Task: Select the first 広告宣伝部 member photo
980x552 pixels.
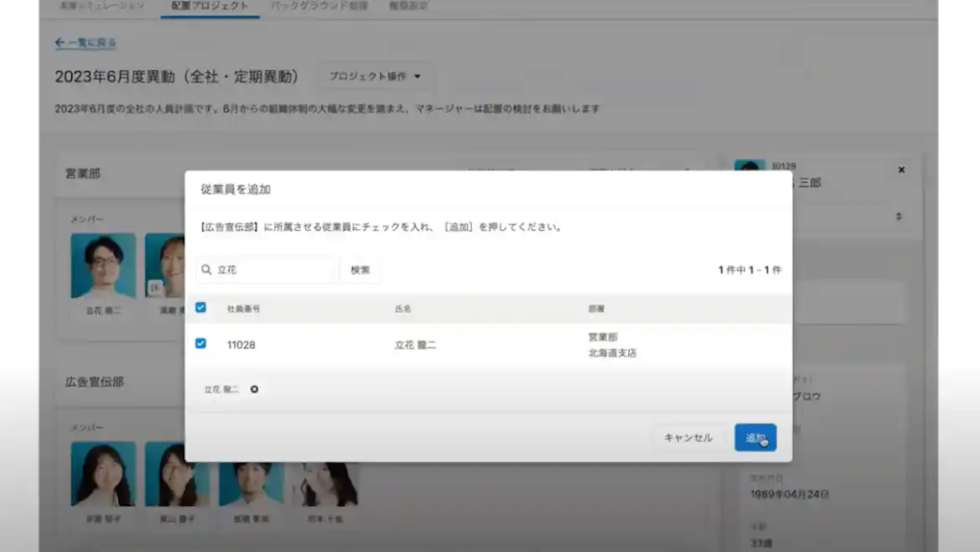Action: pos(103,473)
